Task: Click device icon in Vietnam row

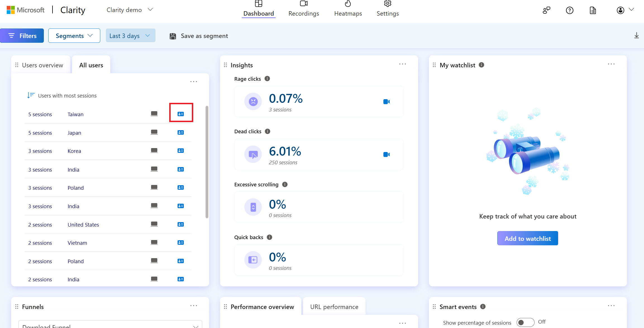Action: click(x=154, y=242)
